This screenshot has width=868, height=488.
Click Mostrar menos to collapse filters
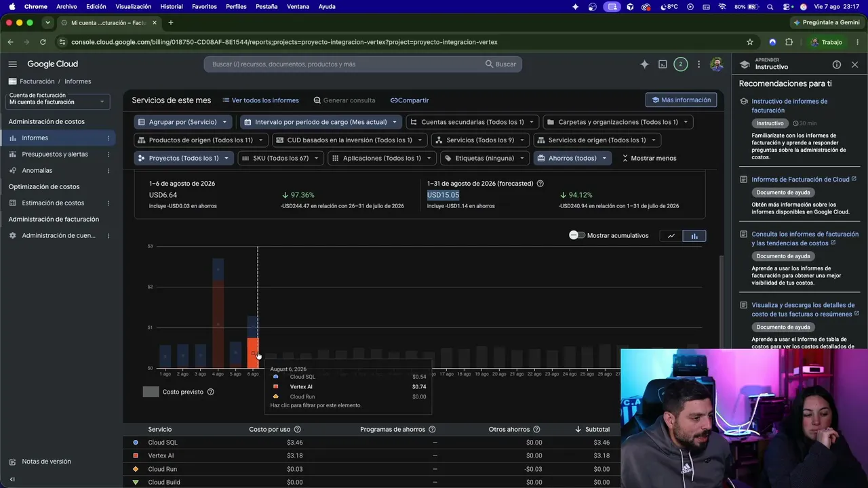tap(649, 159)
